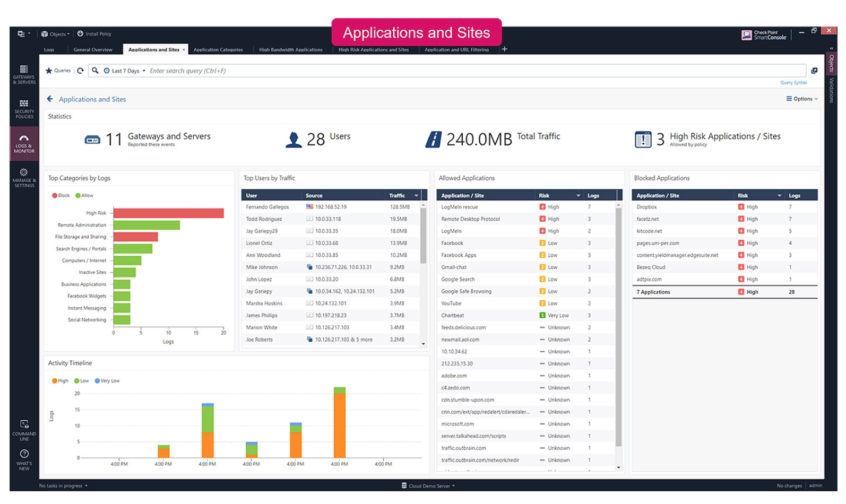Switch to General Overview tab
This screenshot has width=846, height=504.
(x=93, y=50)
